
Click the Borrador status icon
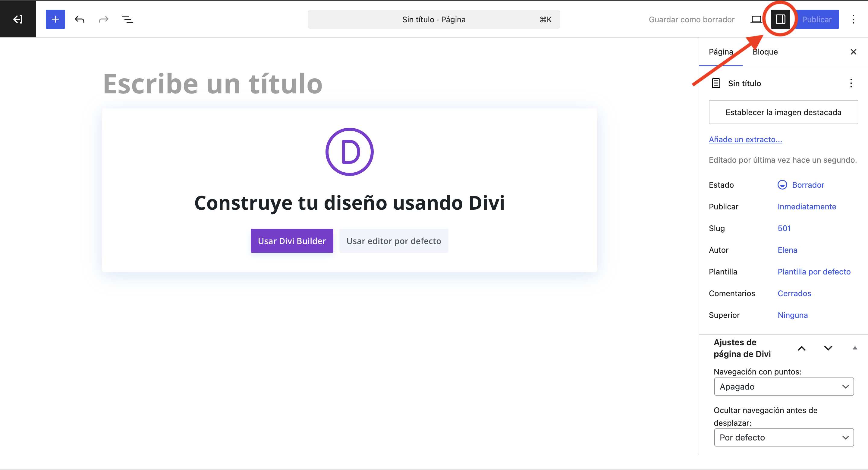click(x=782, y=185)
